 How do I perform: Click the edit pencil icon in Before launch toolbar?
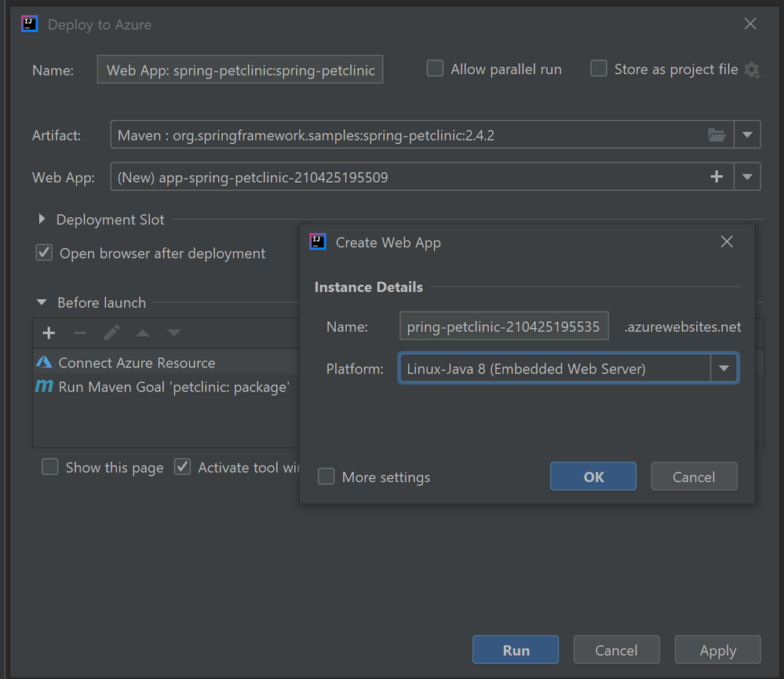[111, 333]
